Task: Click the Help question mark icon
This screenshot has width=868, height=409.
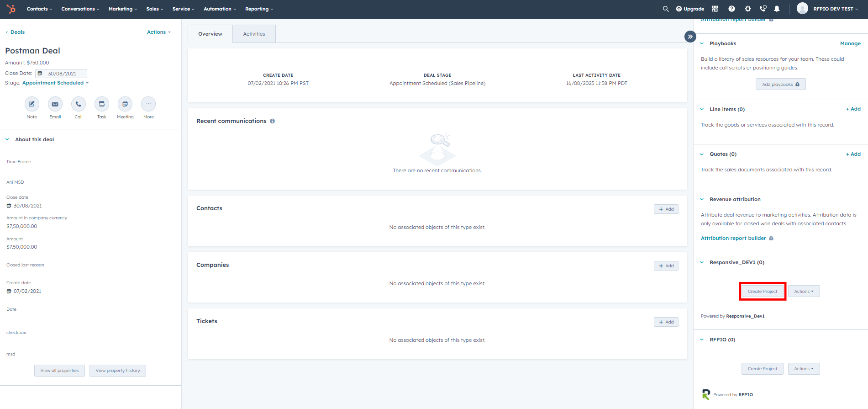Action: click(731, 9)
